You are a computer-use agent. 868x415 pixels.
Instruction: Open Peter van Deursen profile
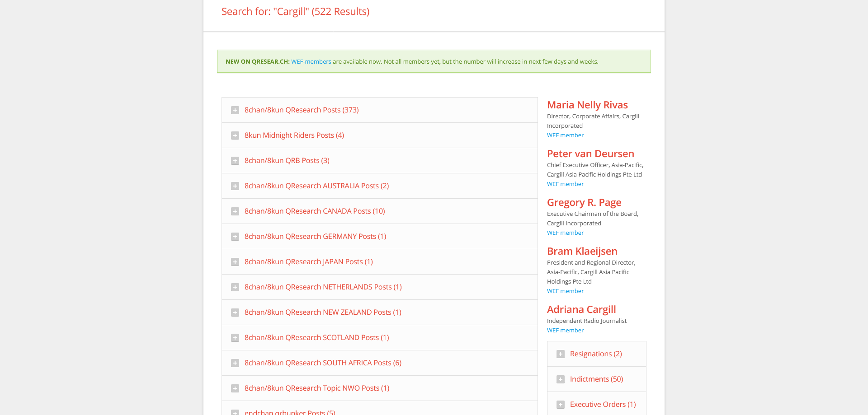click(590, 154)
